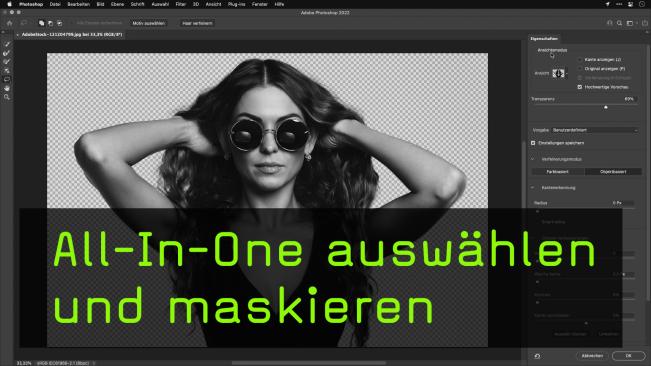This screenshot has height=366, width=651.
Task: Collapse the Kantenerkennung section
Action: pos(533,188)
